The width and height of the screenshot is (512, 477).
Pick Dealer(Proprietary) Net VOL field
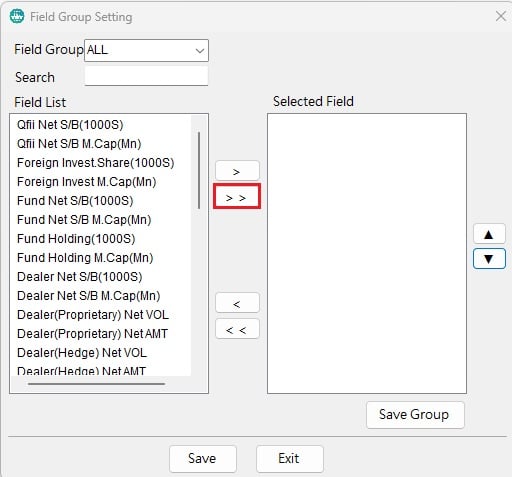pos(93,315)
